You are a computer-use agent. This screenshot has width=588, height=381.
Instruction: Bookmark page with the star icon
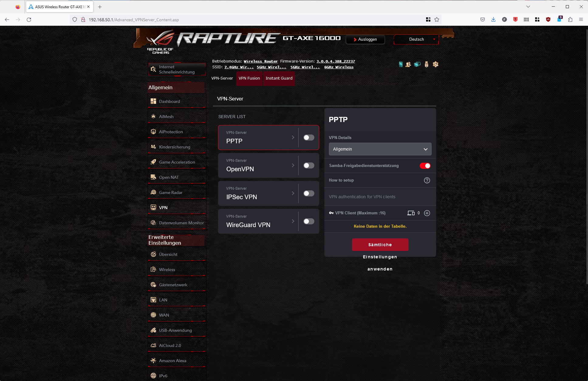click(437, 20)
